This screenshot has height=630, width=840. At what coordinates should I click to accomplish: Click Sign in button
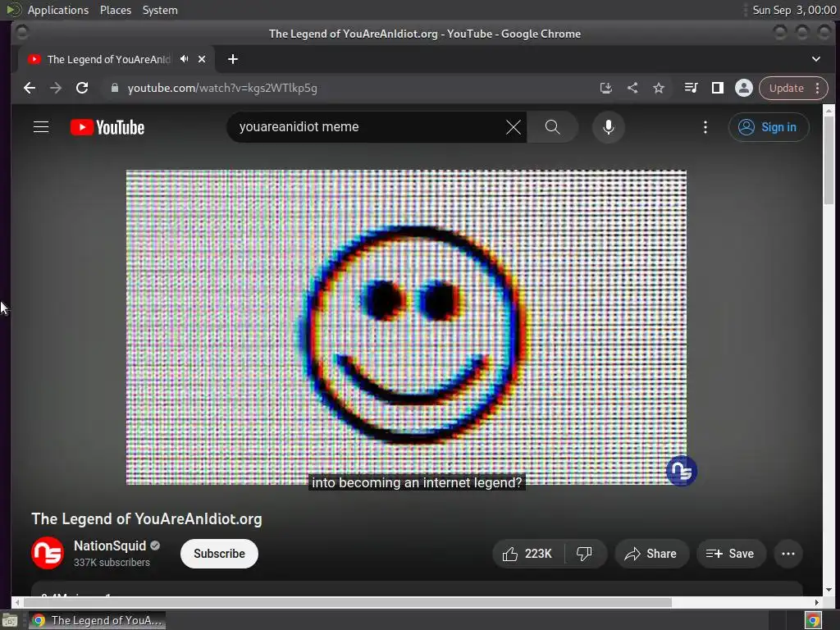(768, 127)
